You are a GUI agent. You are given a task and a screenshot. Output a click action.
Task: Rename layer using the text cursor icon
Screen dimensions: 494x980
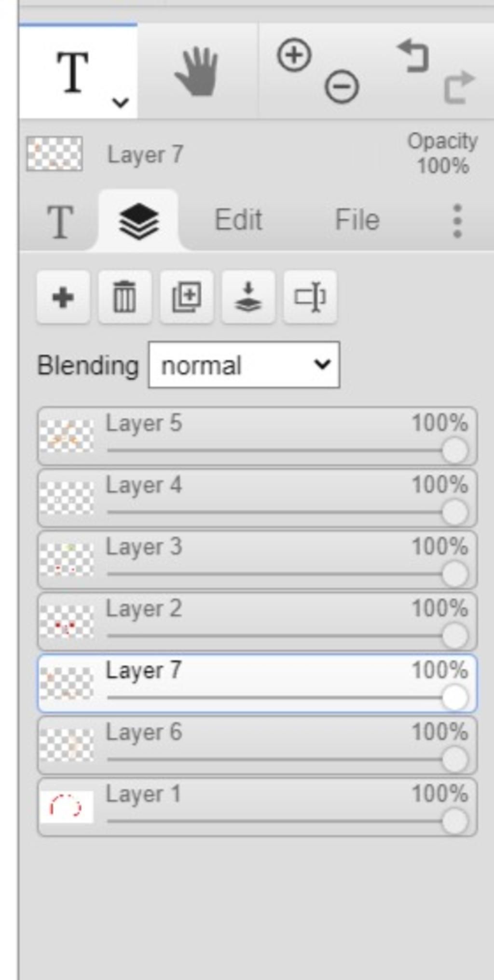click(310, 297)
